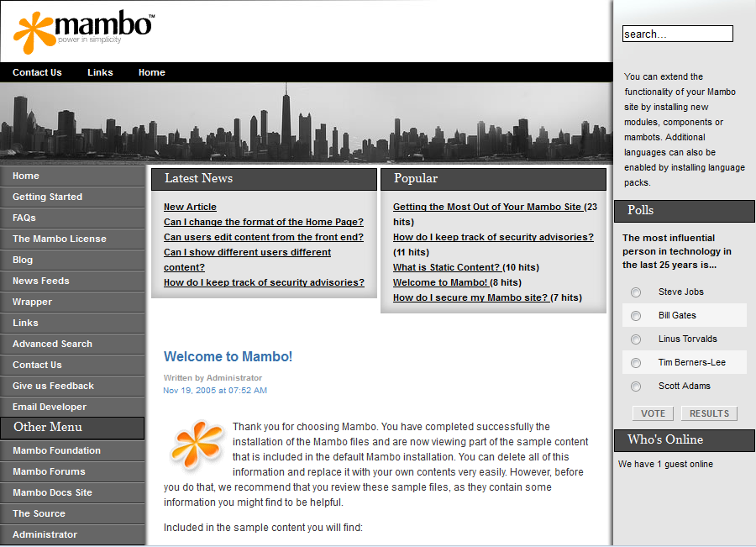
Task: Select the Steve Jobs poll option
Action: point(636,292)
